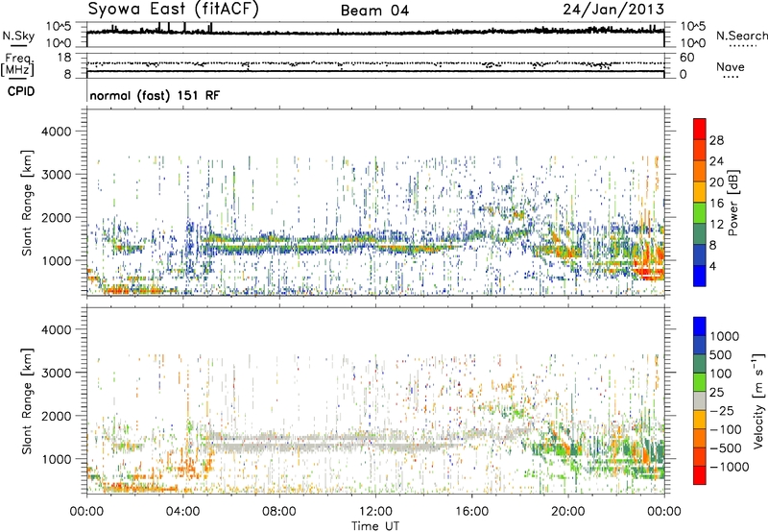Click the '18' tick on the frequency axis
This screenshot has width=768, height=532.
(x=63, y=58)
